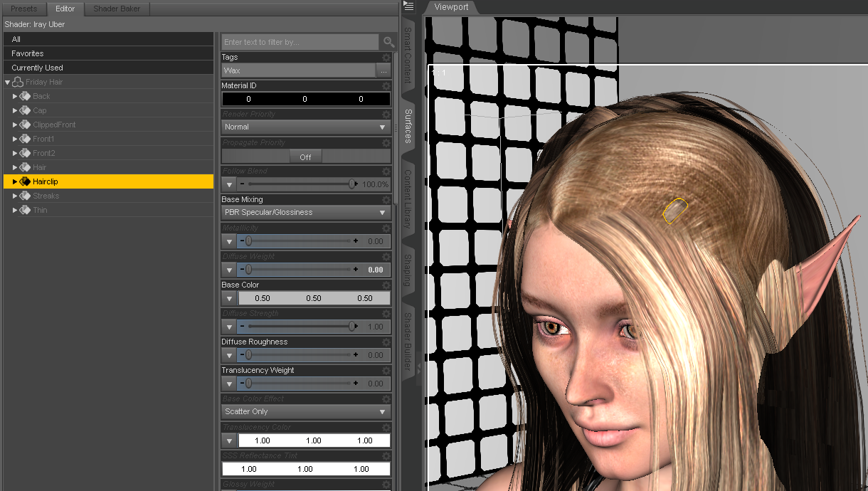Open the Base Color Effect Scatter Only dropdown
868x491 pixels.
pyautogui.click(x=306, y=411)
